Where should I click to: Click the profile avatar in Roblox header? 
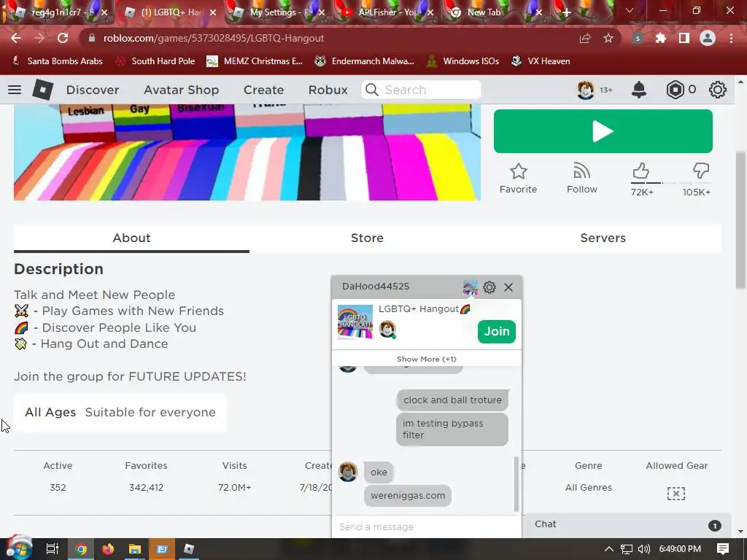[586, 90]
